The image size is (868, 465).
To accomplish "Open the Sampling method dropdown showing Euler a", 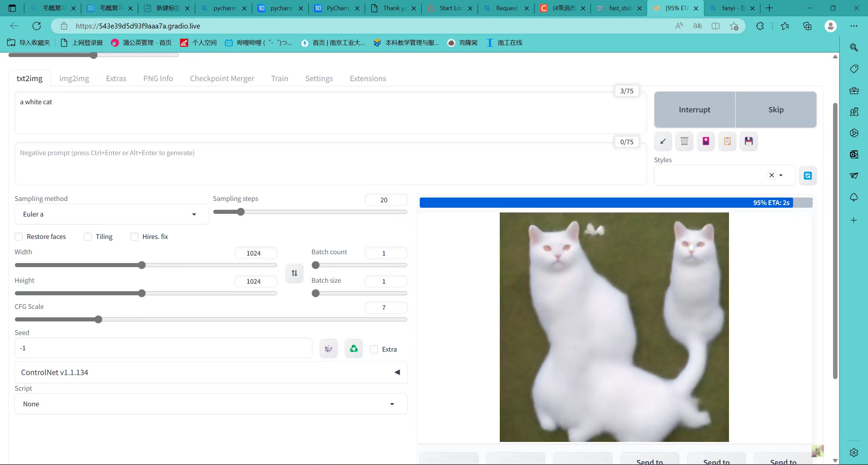I will (112, 214).
